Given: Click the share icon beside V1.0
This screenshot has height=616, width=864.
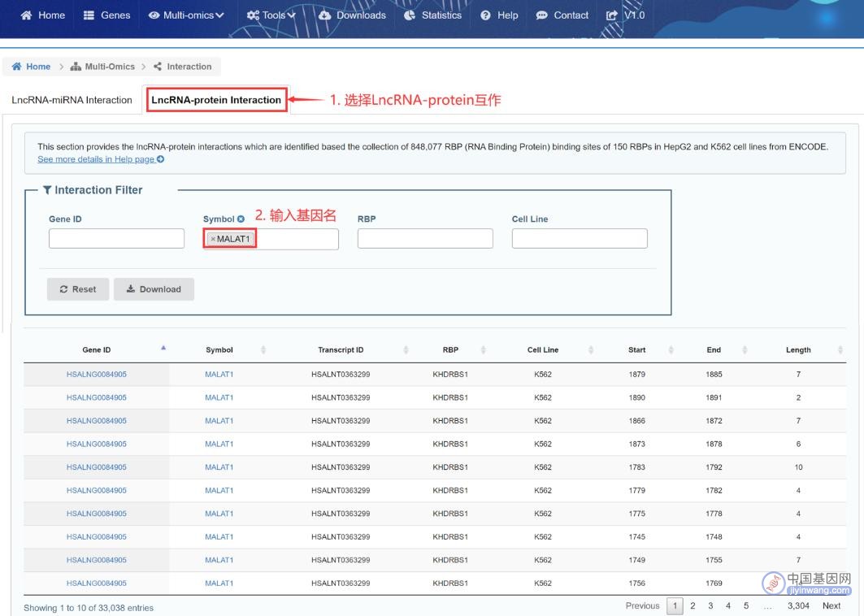Looking at the screenshot, I should pos(612,15).
